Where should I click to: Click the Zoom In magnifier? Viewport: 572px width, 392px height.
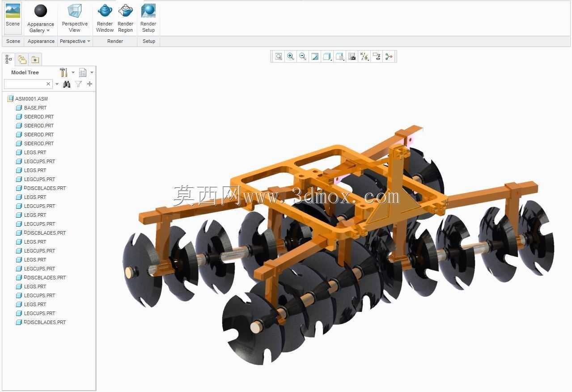pyautogui.click(x=291, y=56)
